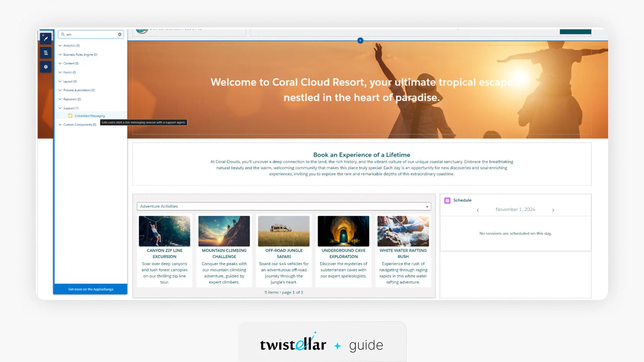Collapse the Analytics (0) category

point(60,46)
